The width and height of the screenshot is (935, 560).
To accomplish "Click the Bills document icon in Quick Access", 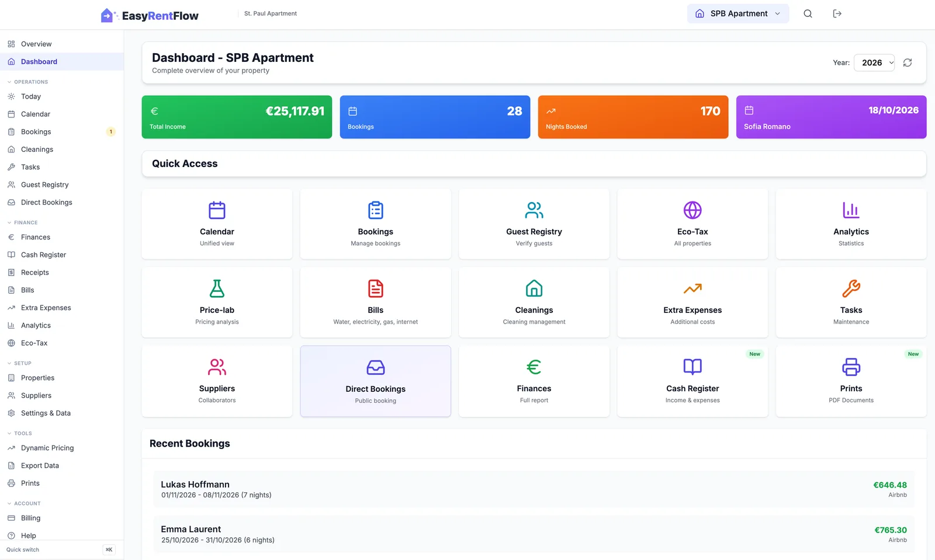I will (376, 288).
